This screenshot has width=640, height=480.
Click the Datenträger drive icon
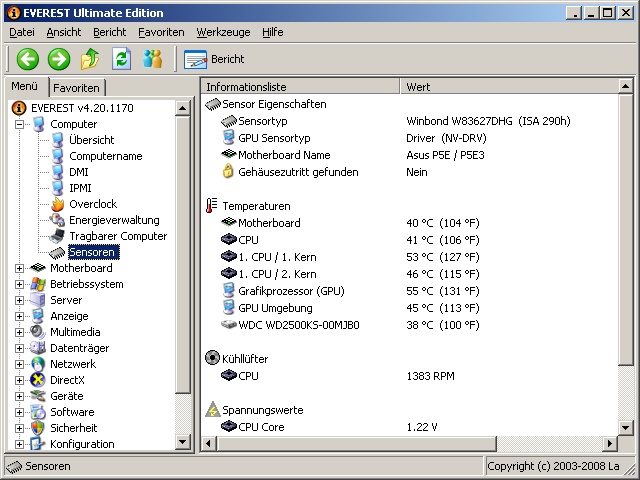[x=38, y=348]
